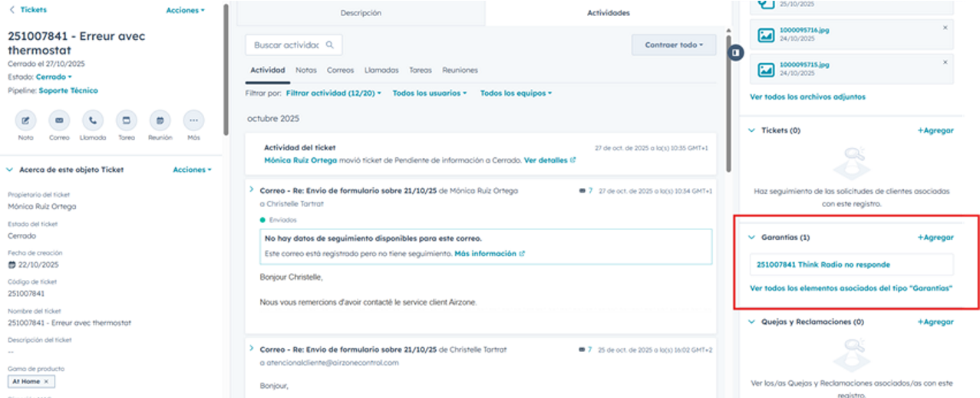Collapse the side panel handle icon
Viewport: 980px width, 398px height.
735,52
